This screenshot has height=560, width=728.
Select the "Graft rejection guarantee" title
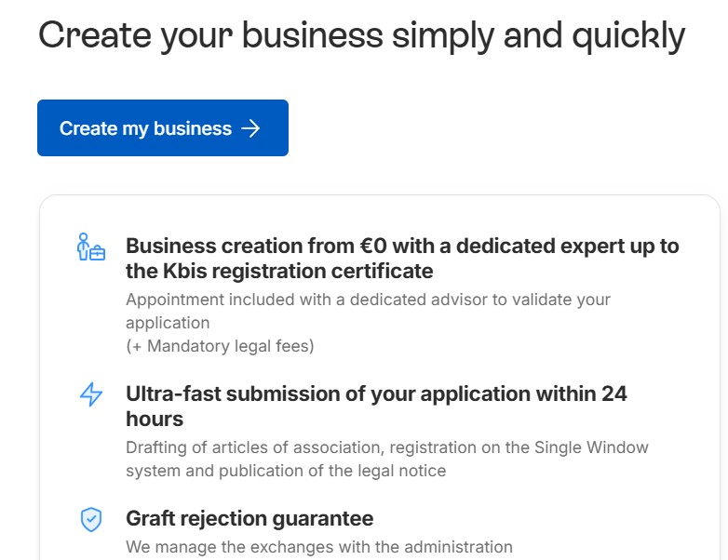tap(249, 518)
